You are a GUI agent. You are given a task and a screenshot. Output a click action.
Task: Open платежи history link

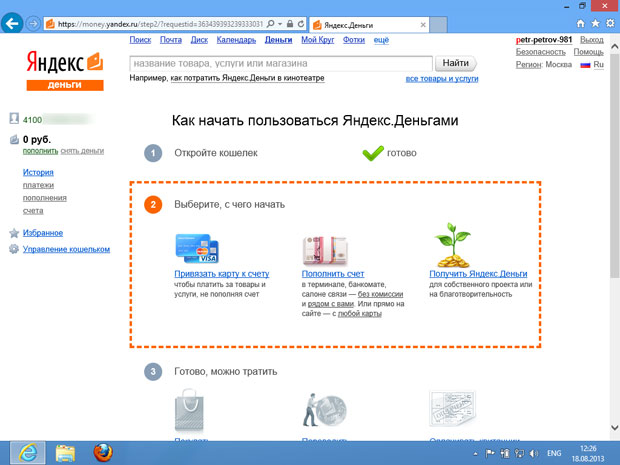(38, 185)
